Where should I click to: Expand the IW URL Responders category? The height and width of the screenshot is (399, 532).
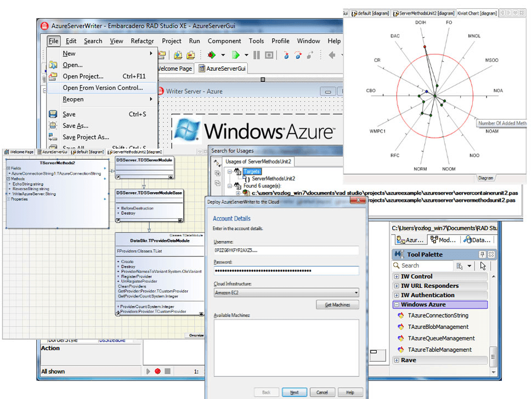click(397, 286)
